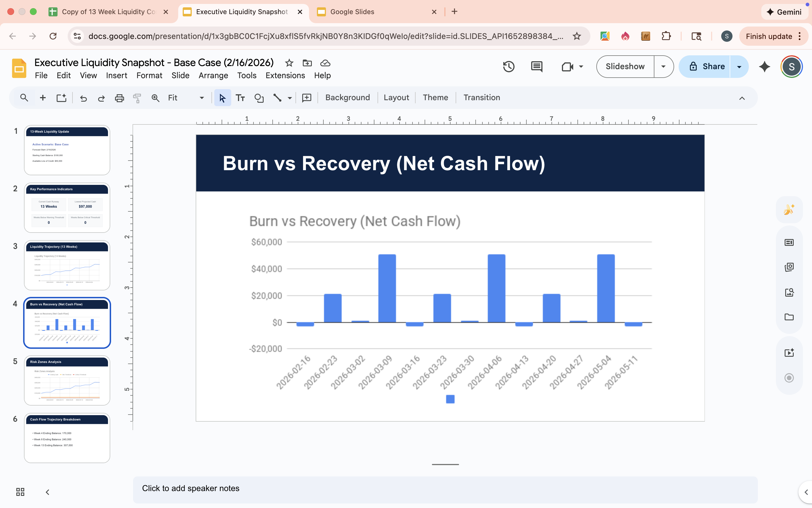Viewport: 812px width, 508px height.
Task: Start a video call with camera icon
Action: pyautogui.click(x=567, y=67)
